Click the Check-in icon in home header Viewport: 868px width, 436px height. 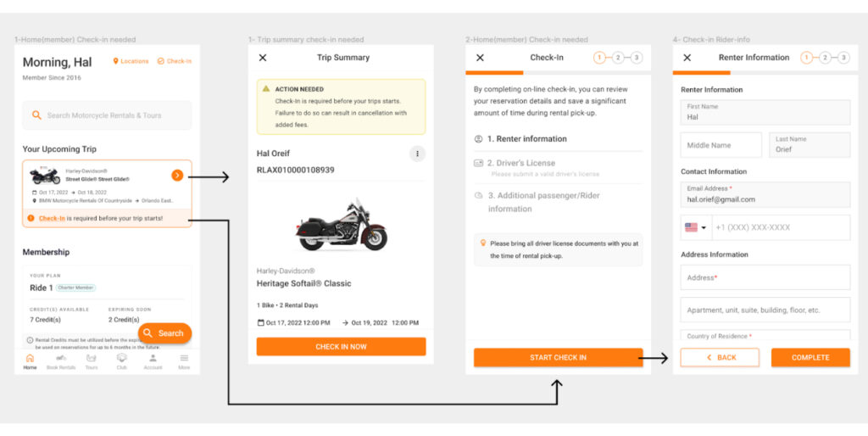coord(160,61)
